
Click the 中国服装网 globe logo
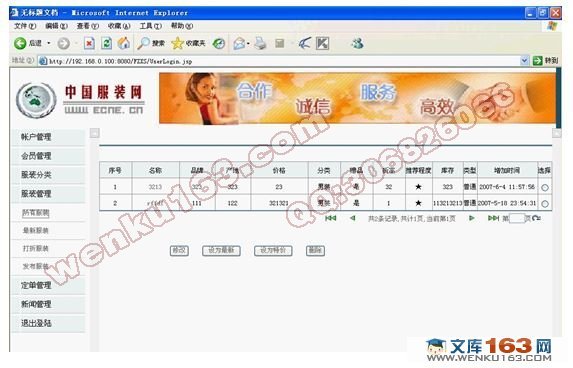[36, 100]
